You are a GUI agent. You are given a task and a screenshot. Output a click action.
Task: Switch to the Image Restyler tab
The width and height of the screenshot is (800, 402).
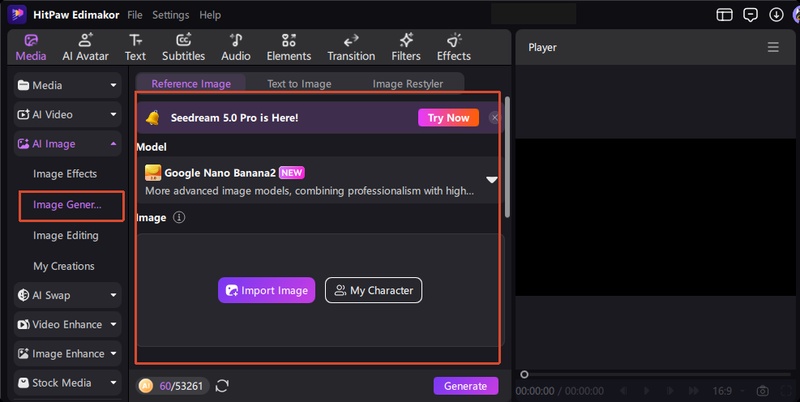click(408, 84)
